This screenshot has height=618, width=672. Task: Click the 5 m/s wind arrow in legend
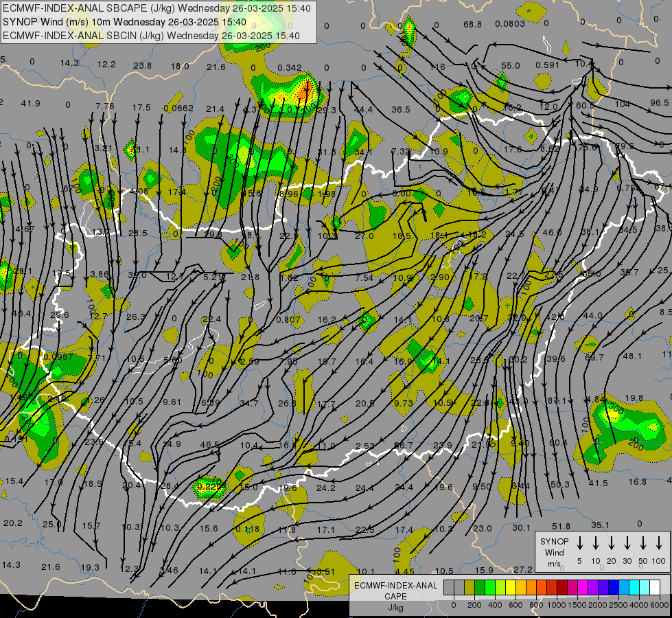click(580, 543)
